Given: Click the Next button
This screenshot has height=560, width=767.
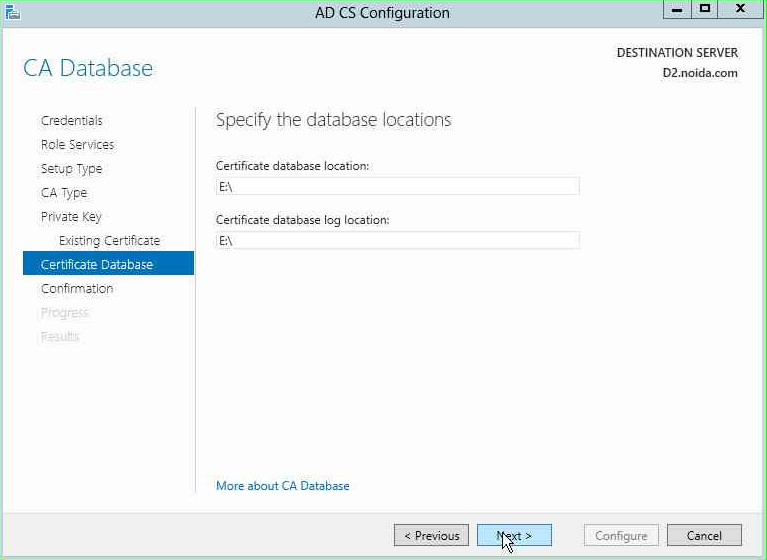Looking at the screenshot, I should (514, 536).
